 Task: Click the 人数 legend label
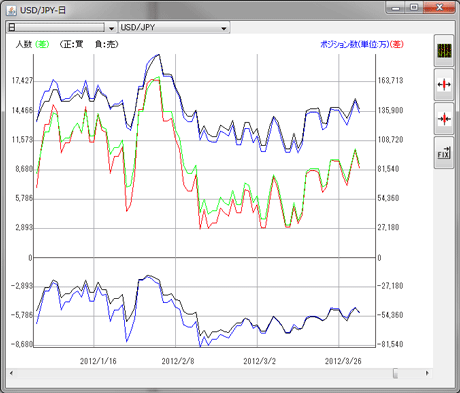(x=24, y=44)
